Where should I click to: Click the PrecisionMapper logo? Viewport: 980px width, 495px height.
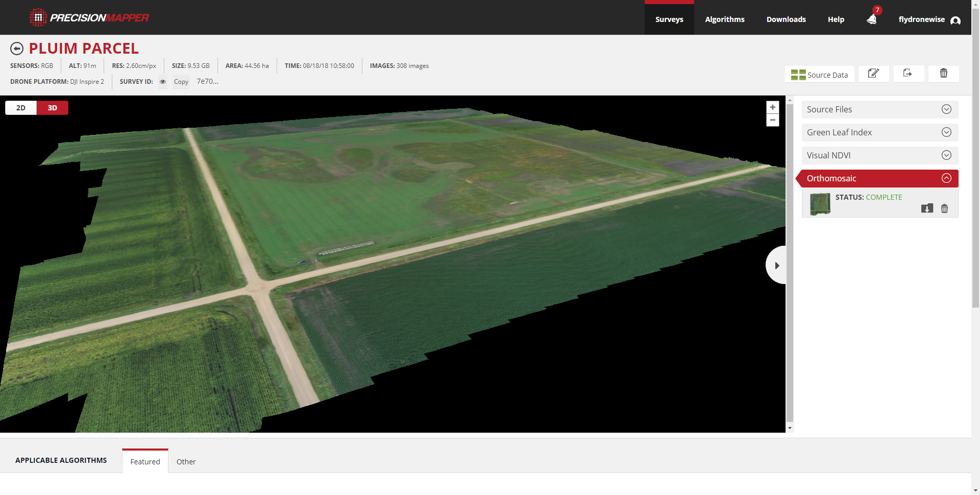(x=89, y=18)
